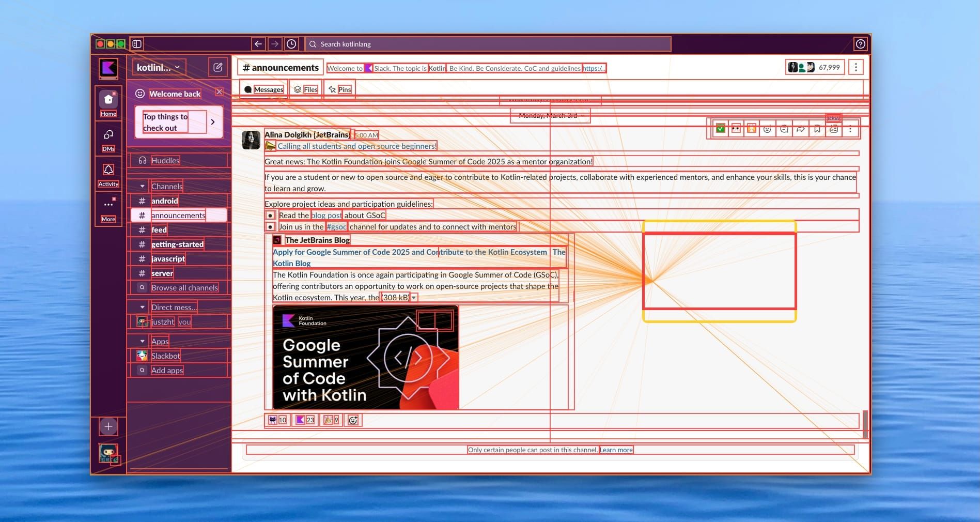
Task: Open the blog post link
Action: (x=326, y=216)
